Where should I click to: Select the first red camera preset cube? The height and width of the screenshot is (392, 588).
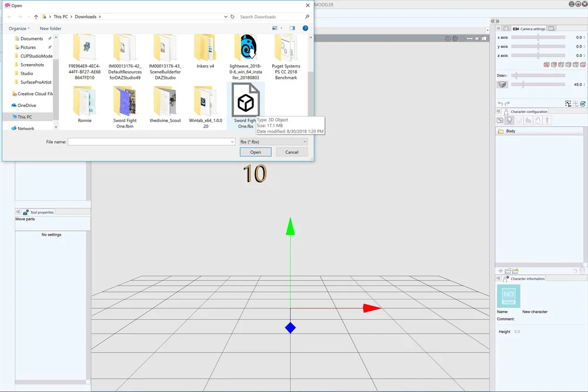tap(546, 65)
